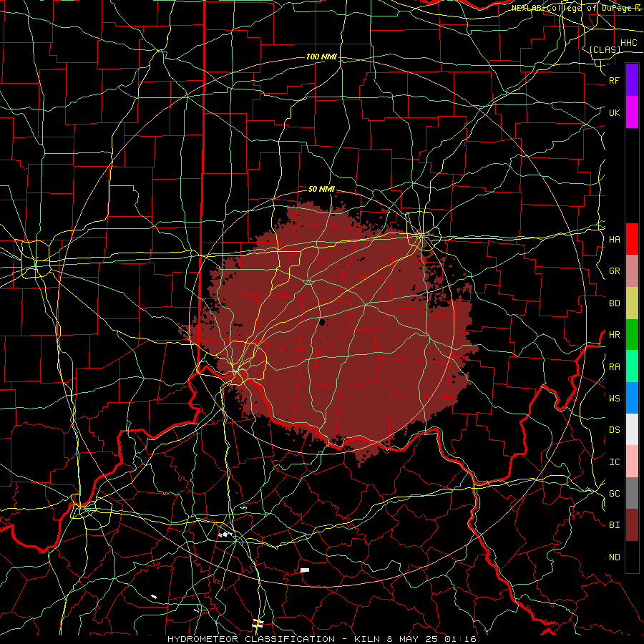Click the [CLAS] units label

tap(605, 50)
